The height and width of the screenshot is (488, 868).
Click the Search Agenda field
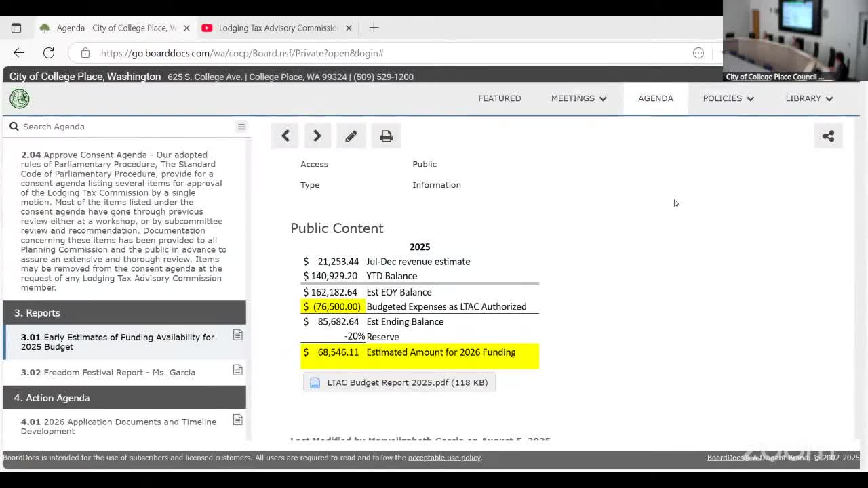(x=122, y=127)
